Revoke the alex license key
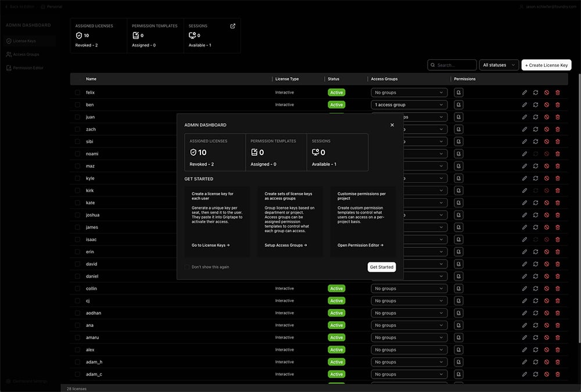The height and width of the screenshot is (392, 581). coord(547,350)
